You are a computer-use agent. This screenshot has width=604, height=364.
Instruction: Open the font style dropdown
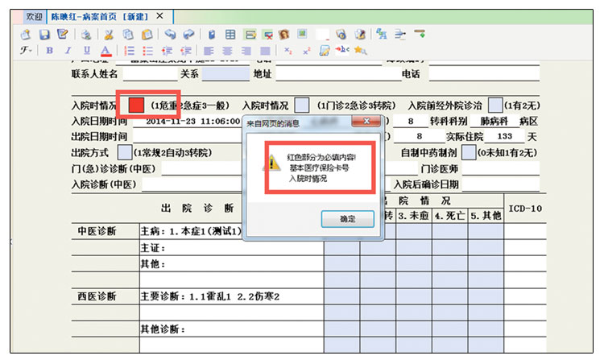(28, 51)
